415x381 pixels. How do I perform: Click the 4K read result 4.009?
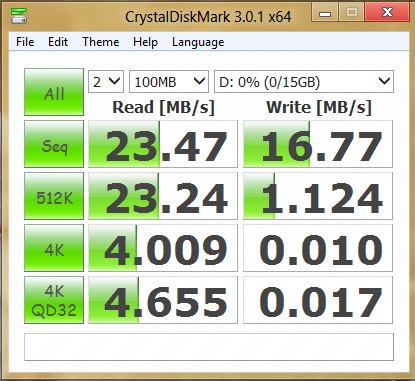[163, 248]
